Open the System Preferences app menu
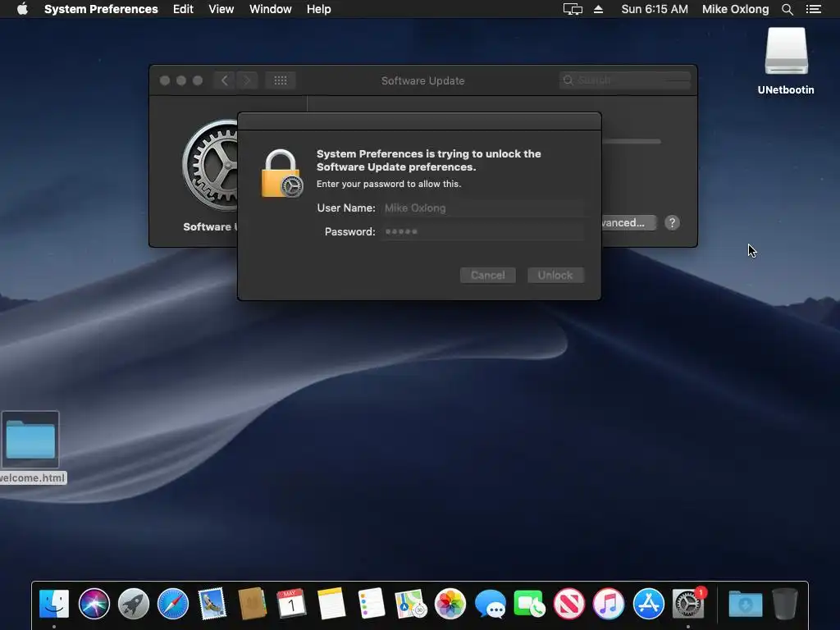 (x=101, y=9)
